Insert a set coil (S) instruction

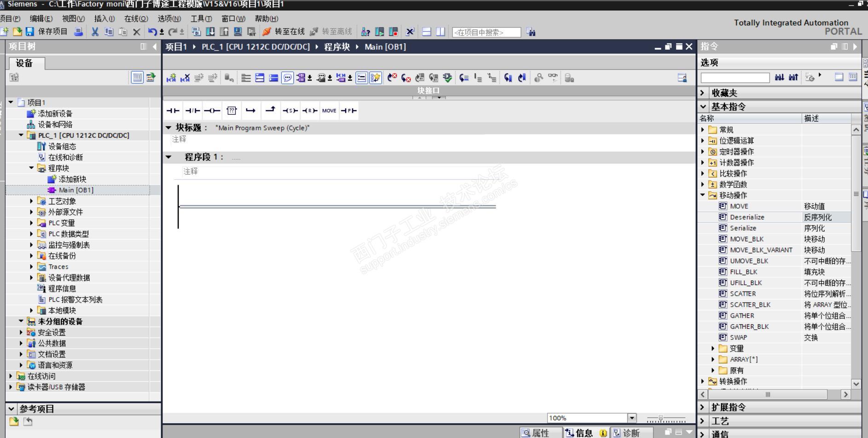[x=290, y=111]
